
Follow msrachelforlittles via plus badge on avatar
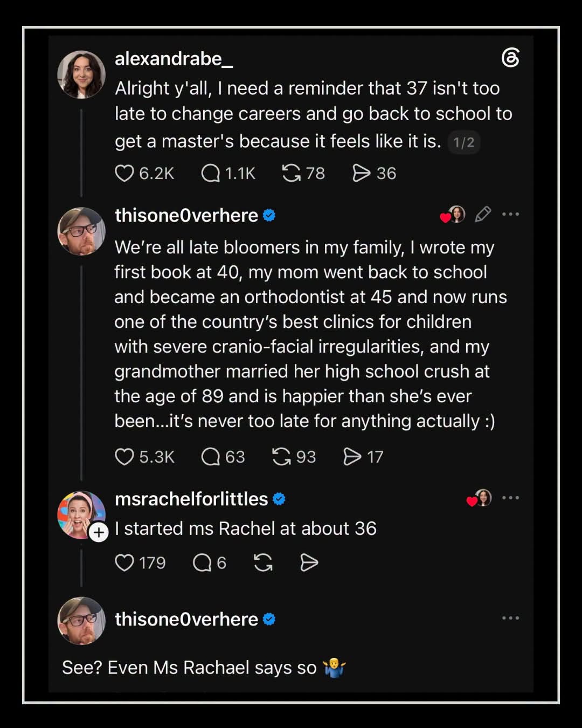pyautogui.click(x=99, y=533)
